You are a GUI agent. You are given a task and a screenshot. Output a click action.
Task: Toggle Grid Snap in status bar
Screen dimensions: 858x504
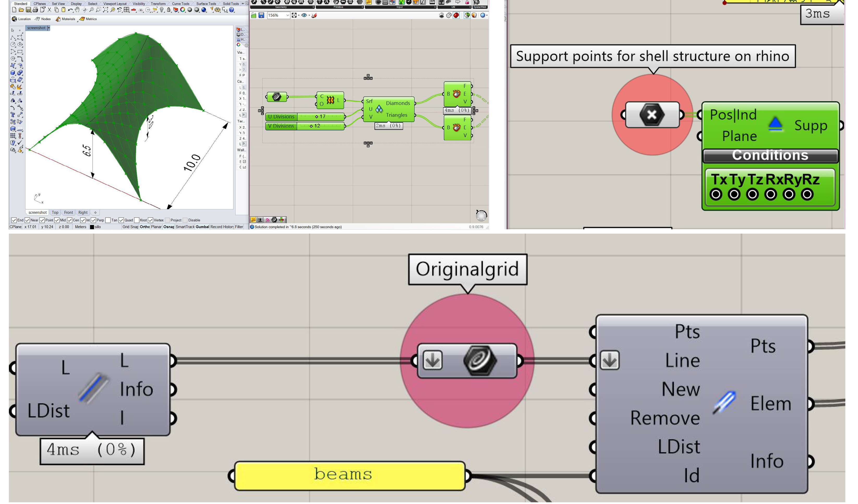coord(130,227)
